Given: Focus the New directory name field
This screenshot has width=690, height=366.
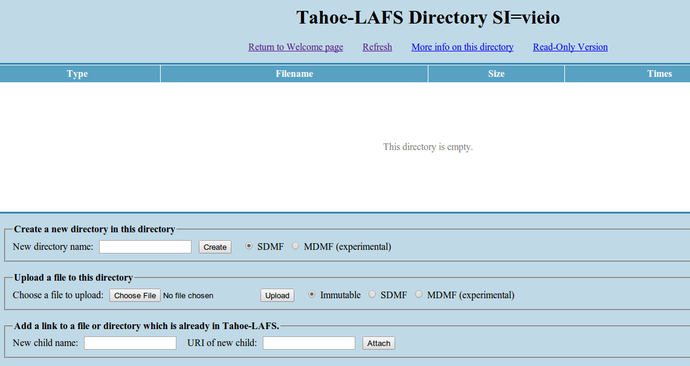Looking at the screenshot, I should 145,247.
